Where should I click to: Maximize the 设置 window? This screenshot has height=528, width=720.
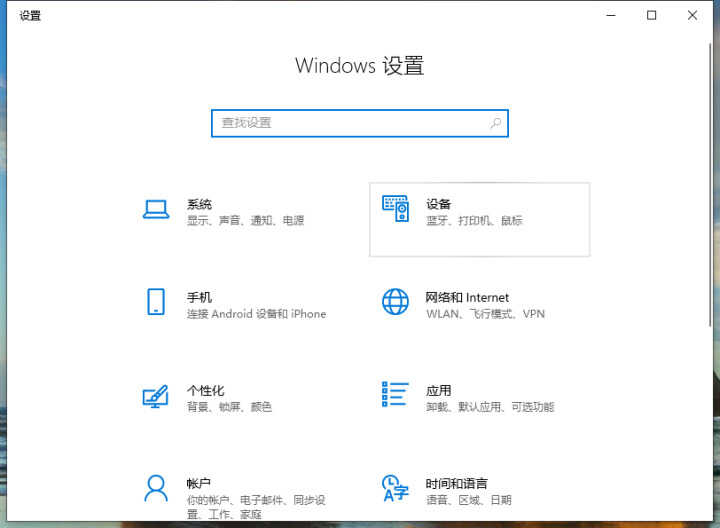(x=652, y=15)
